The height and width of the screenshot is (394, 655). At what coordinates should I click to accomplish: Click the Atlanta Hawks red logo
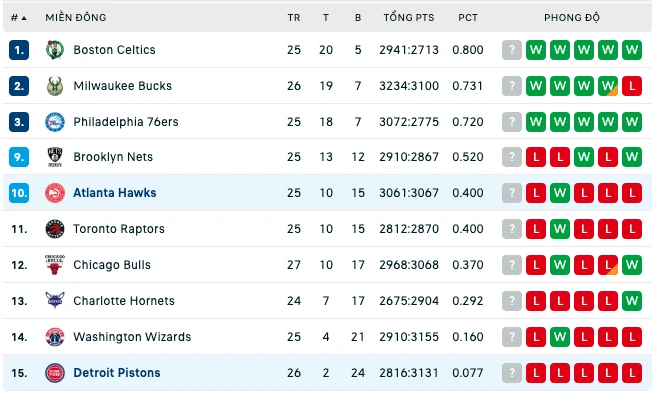tap(55, 193)
